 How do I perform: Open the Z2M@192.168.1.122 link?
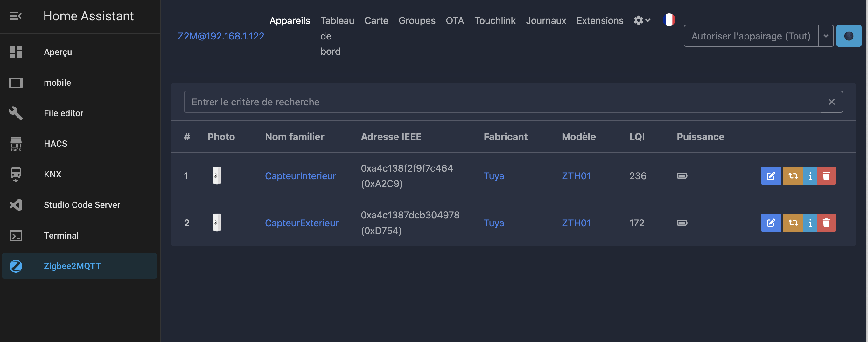tap(221, 36)
